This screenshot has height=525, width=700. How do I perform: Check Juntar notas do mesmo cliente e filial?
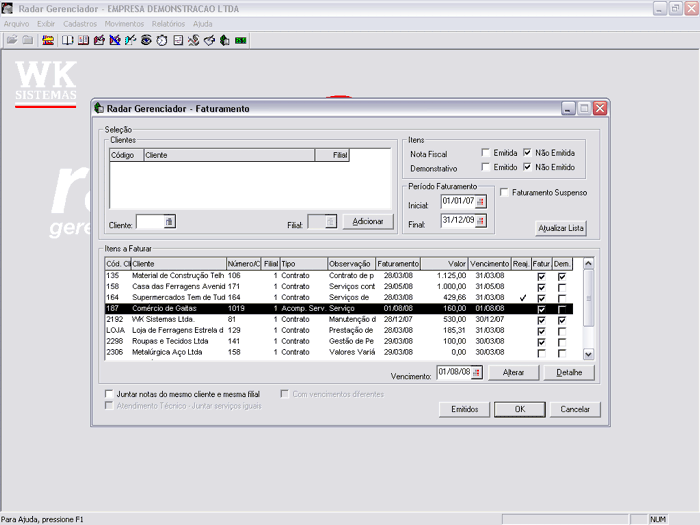109,394
